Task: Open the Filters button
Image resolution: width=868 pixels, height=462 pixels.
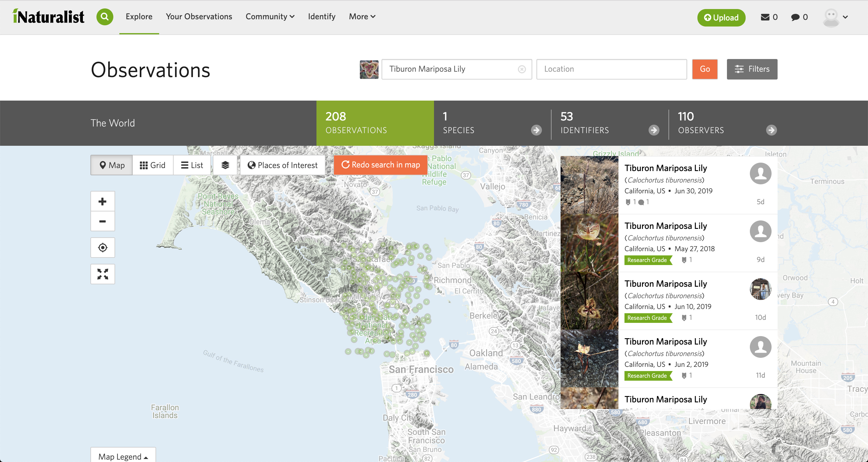Action: click(752, 69)
